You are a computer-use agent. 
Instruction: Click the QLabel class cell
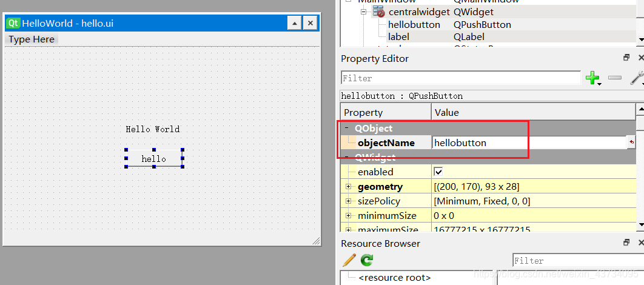(x=469, y=36)
